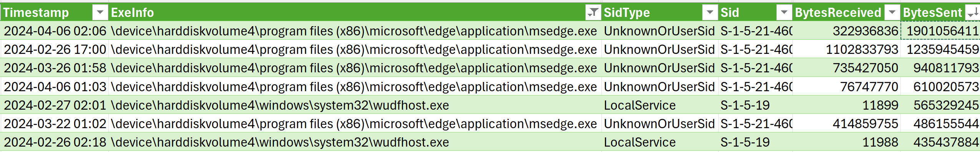This screenshot has height=152, width=980.
Task: Select the Timestamp header cell
Action: coord(55,12)
